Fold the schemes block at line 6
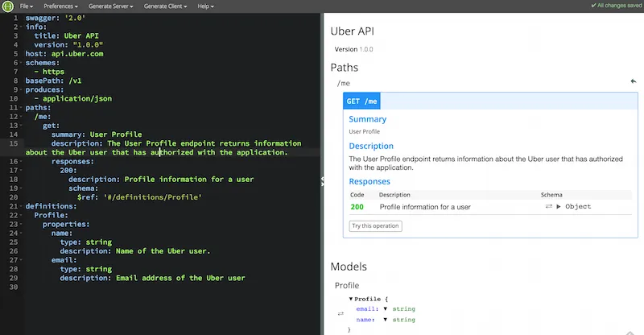The height and width of the screenshot is (335, 644). point(21,63)
